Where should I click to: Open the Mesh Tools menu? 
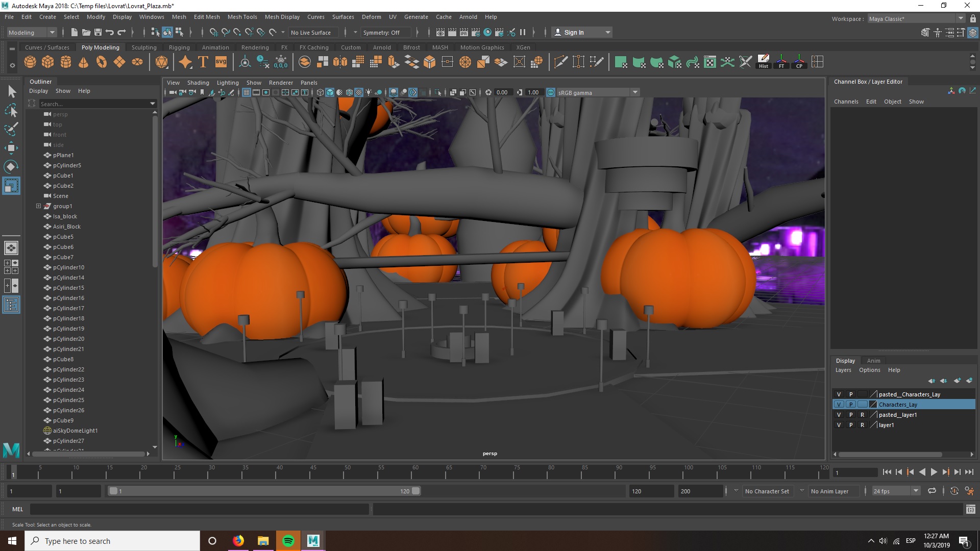pyautogui.click(x=242, y=17)
